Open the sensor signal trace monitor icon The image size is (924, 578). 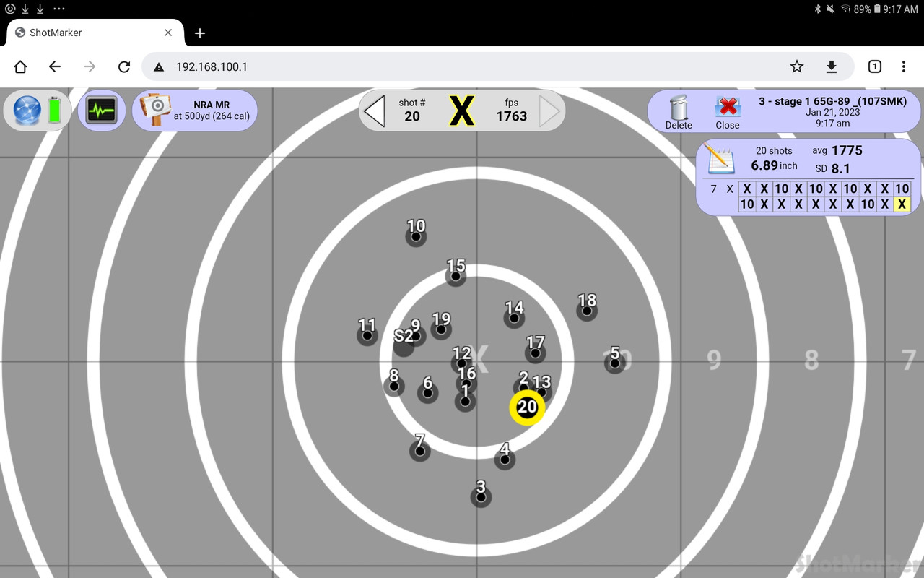coord(101,110)
